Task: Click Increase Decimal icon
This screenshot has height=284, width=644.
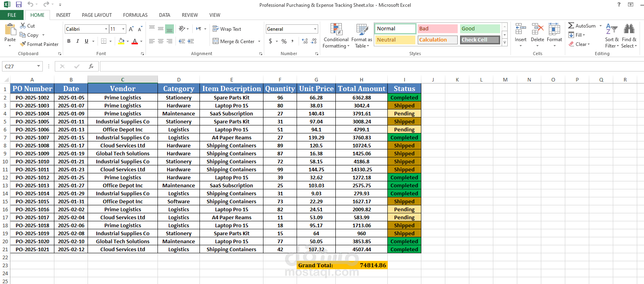Action: tap(305, 41)
